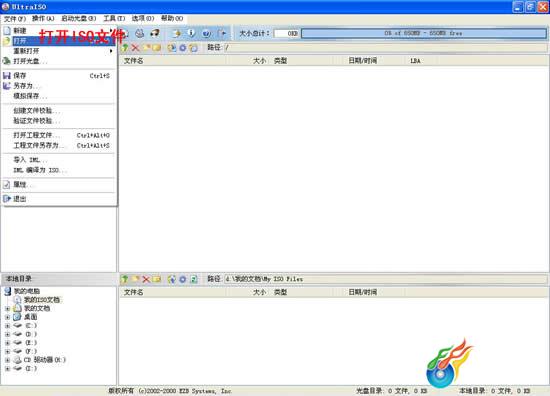Click the lower 路径 path field
This screenshot has width=550, height=396.
pyautogui.click(x=385, y=279)
